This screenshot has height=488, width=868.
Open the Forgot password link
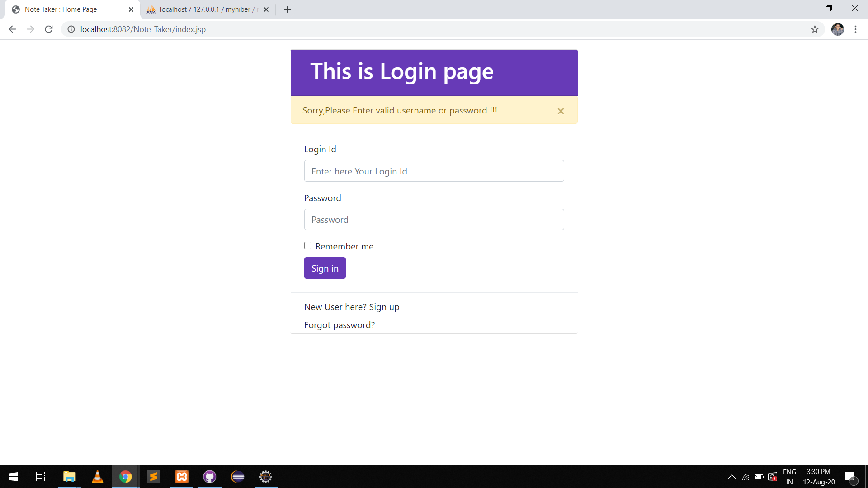339,325
